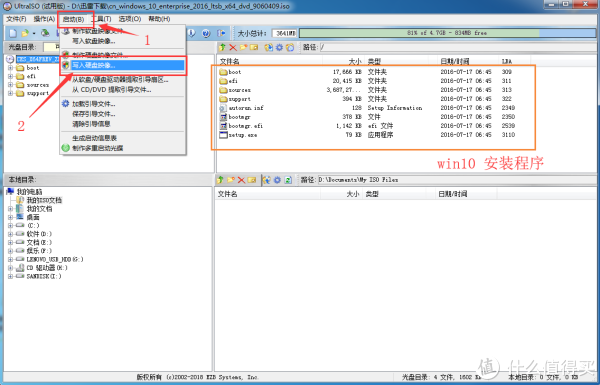Go up one level in local pane
The height and width of the screenshot is (385, 600).
tap(220, 180)
